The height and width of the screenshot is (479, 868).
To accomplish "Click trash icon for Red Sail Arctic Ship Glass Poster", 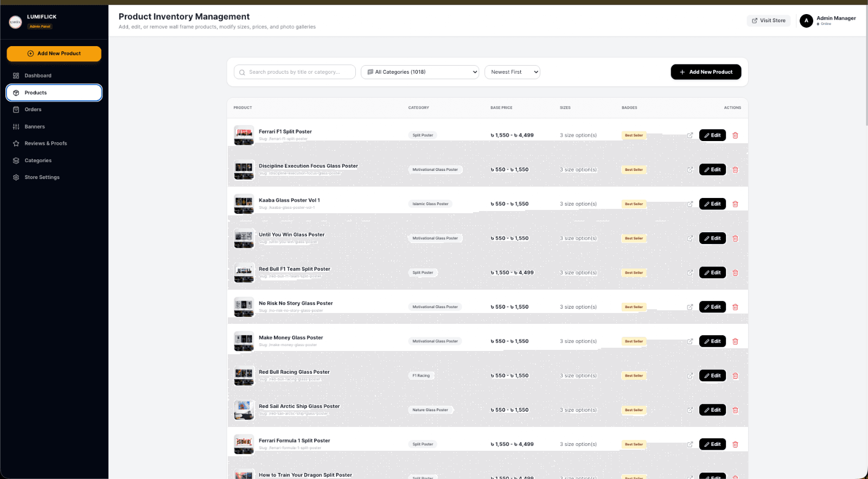I will click(735, 410).
